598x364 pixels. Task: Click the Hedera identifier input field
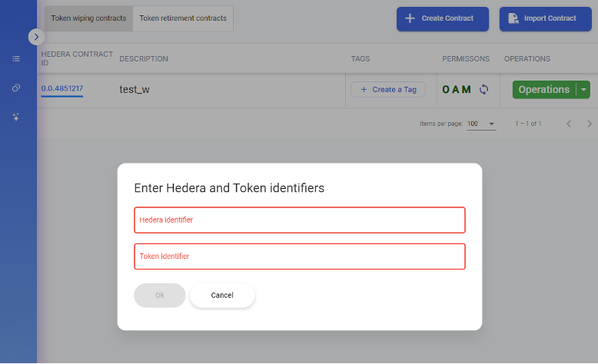tap(300, 220)
